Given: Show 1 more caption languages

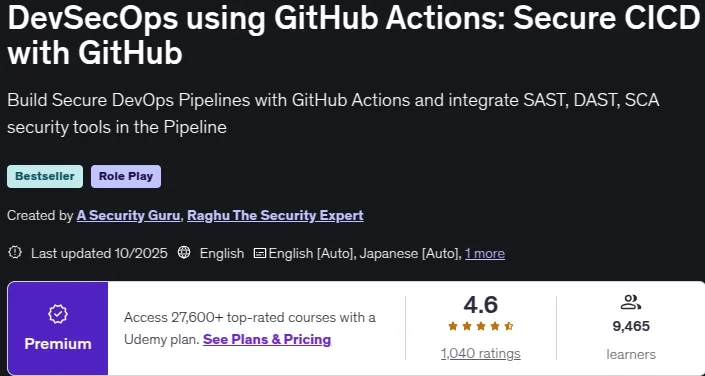Looking at the screenshot, I should tap(485, 254).
